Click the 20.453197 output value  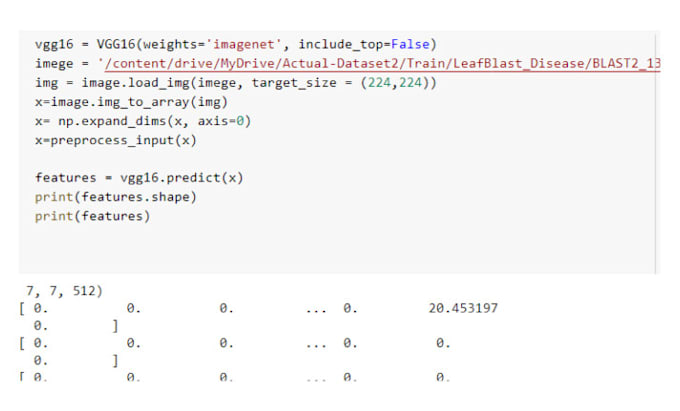point(462,308)
